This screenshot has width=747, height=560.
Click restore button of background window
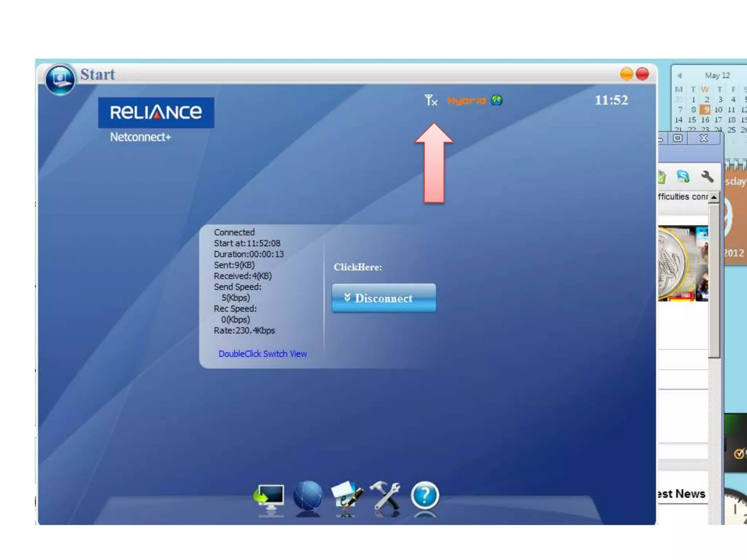tap(678, 138)
